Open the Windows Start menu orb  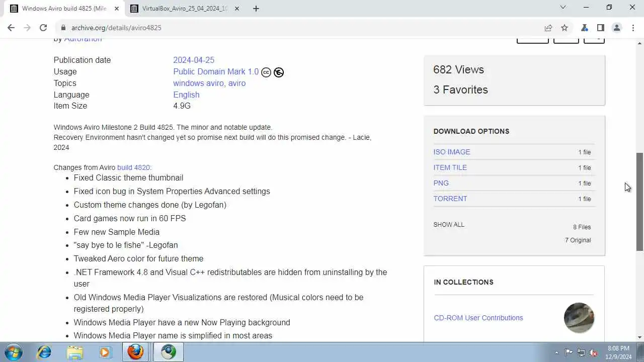pos(13,352)
